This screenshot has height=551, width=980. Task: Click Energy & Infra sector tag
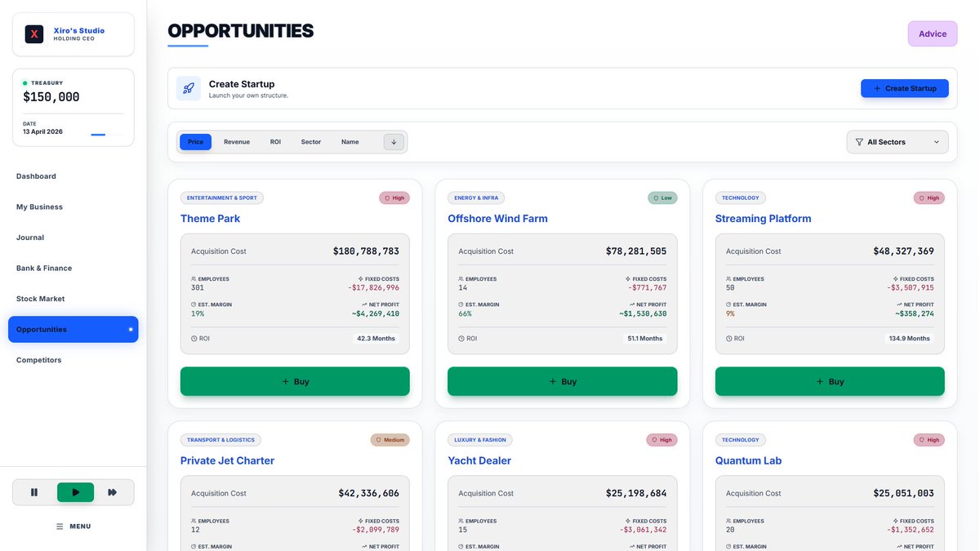476,198
